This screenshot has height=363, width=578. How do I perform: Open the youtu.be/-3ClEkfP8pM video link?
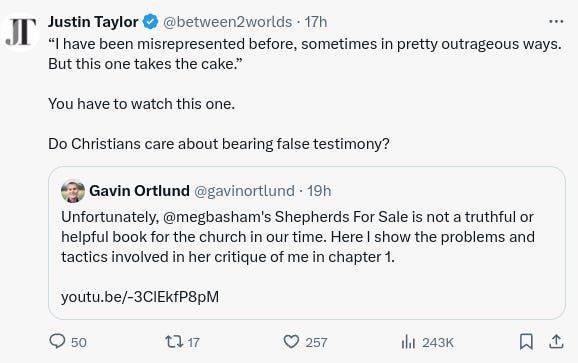pos(140,297)
